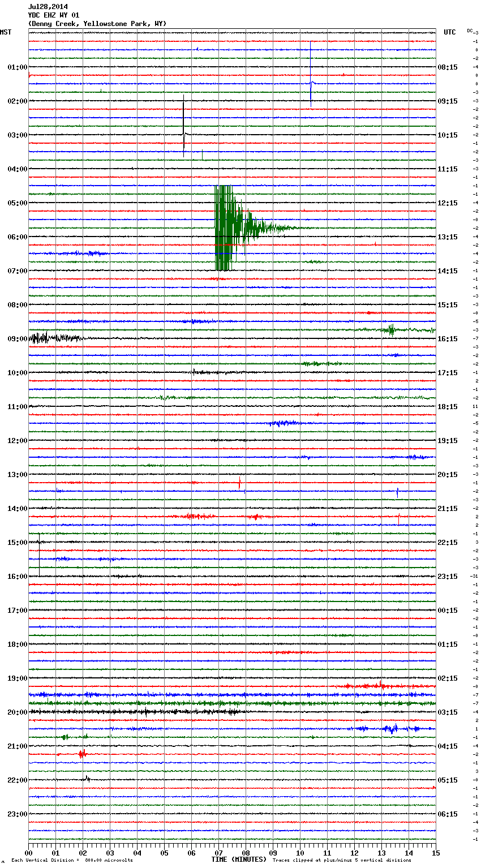481x868 pixels.
Task: Click the 03:15 UTC time label
Action: pos(448,712)
